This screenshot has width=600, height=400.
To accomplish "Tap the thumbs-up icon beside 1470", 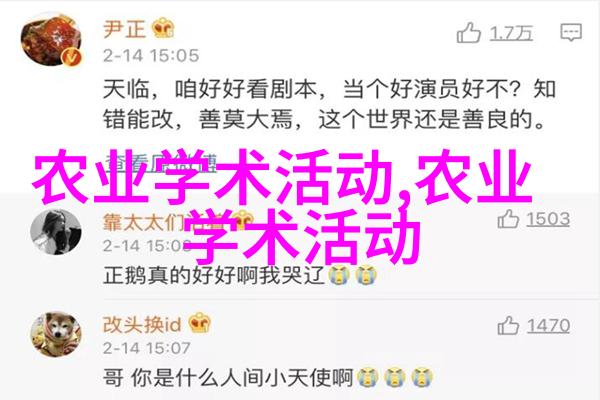I will (508, 326).
